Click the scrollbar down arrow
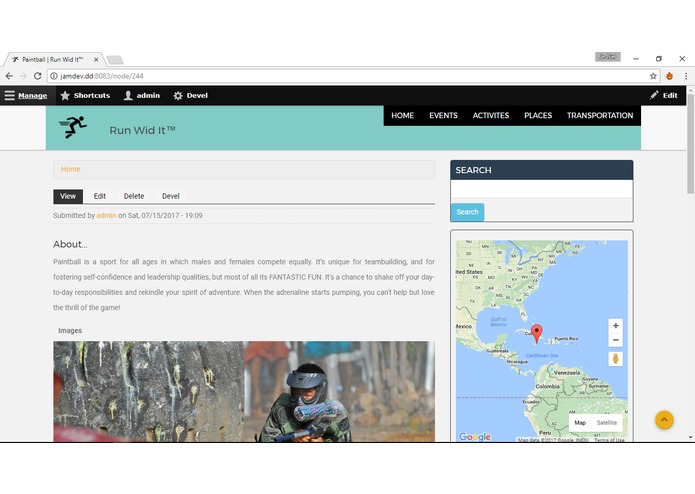695x494 pixels. (691, 437)
